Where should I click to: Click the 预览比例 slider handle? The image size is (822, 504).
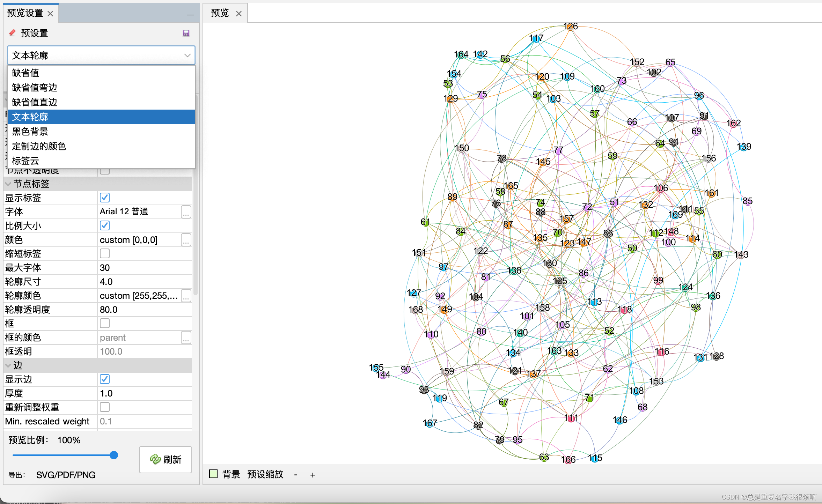[x=113, y=455]
